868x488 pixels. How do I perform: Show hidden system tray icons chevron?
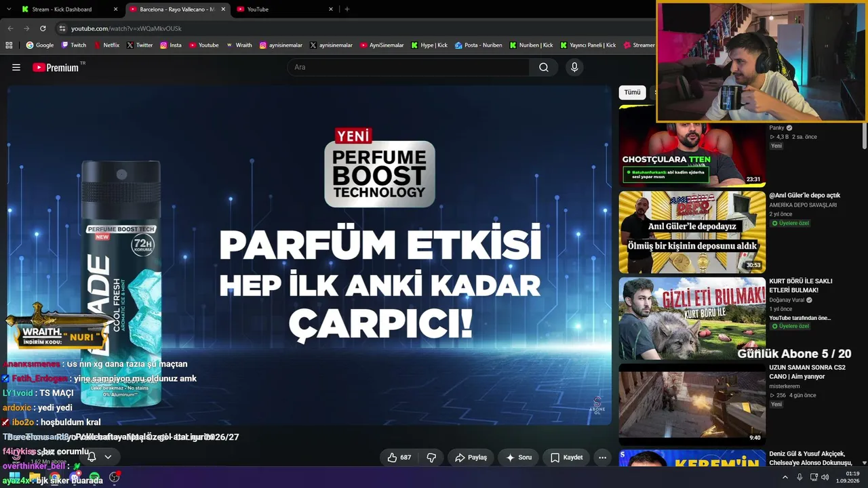785,477
